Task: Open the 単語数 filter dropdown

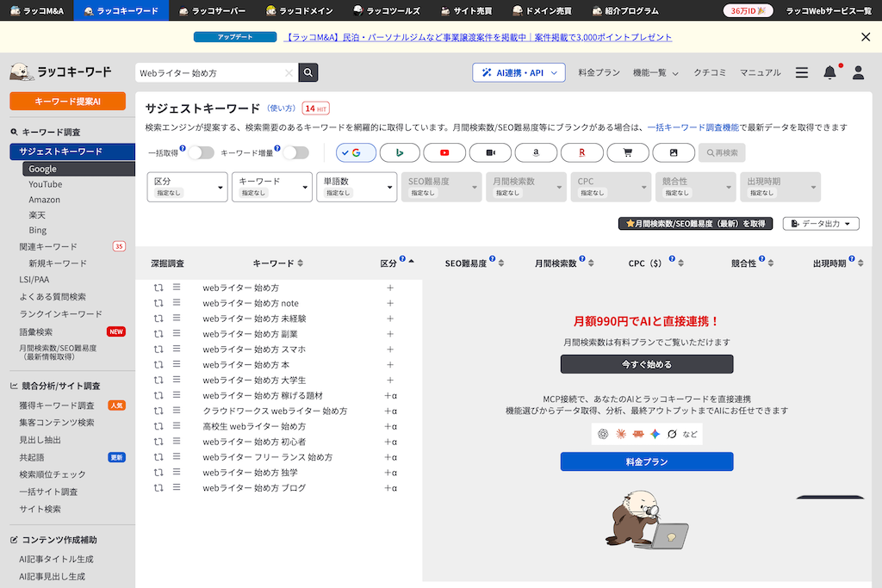Action: pos(357,187)
